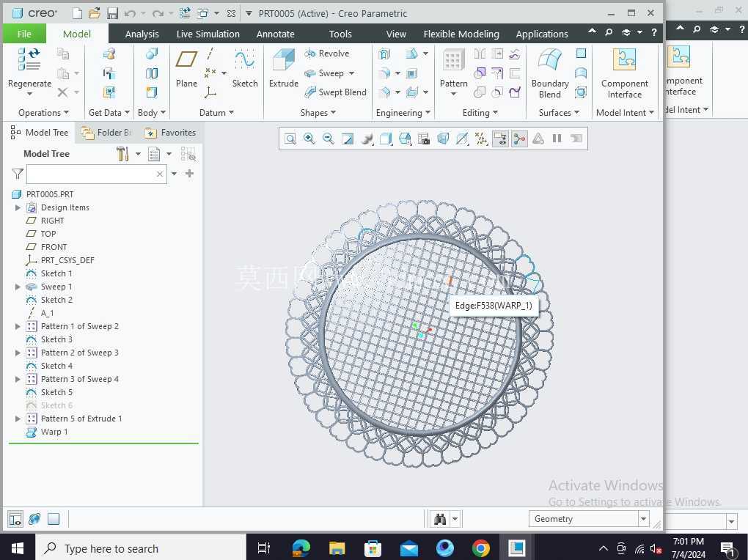This screenshot has height=560, width=748.
Task: Expand Pattern 5 of Extrude 1 node
Action: point(18,419)
